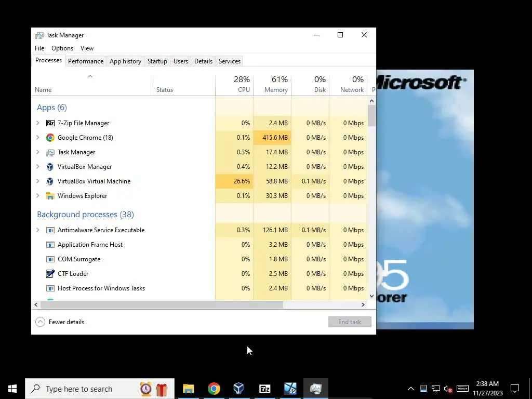The width and height of the screenshot is (532, 399).
Task: Expand the VirtualBox Manager process group
Action: click(x=38, y=167)
